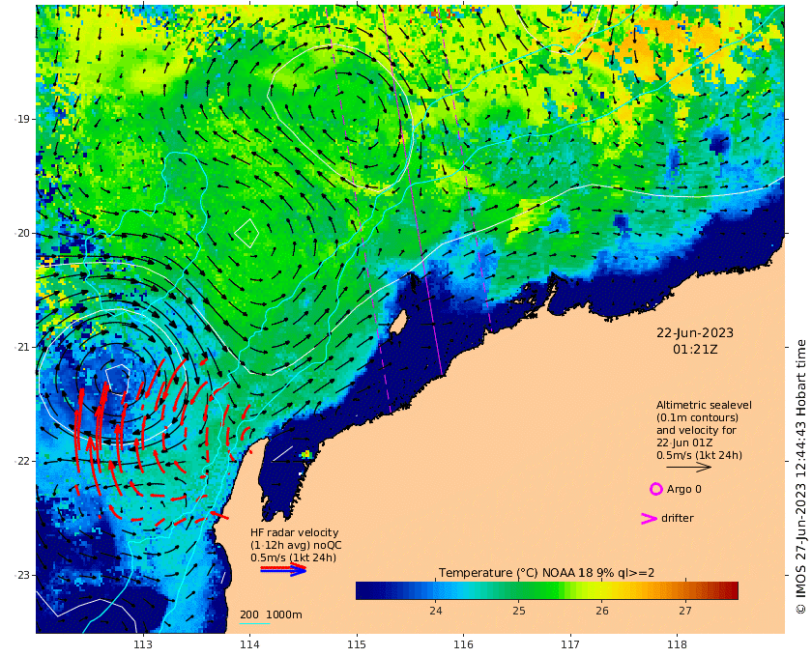Viewport: 812px width, 657px height.
Task: Click longitude axis label 114
Action: click(x=249, y=644)
